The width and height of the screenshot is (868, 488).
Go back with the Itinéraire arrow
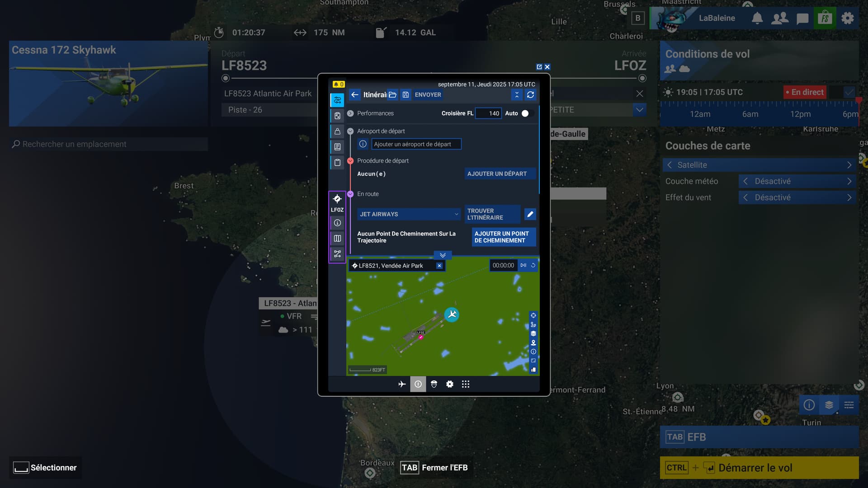tap(355, 95)
